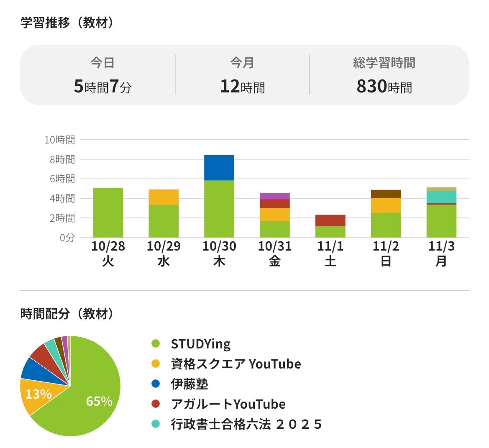
Task: Click the teal segment of the 11/3 bar
Action: (441, 197)
